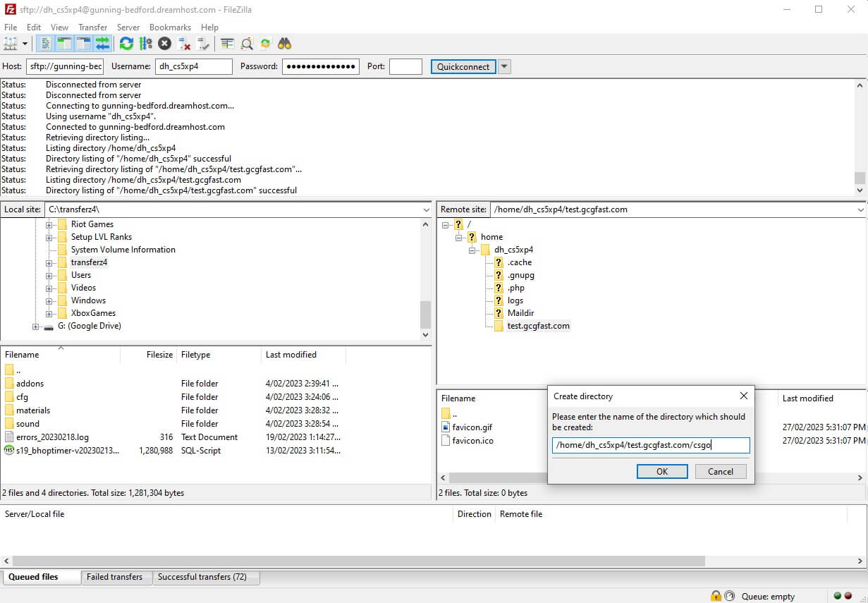Close the Create directory dialog

pos(743,396)
